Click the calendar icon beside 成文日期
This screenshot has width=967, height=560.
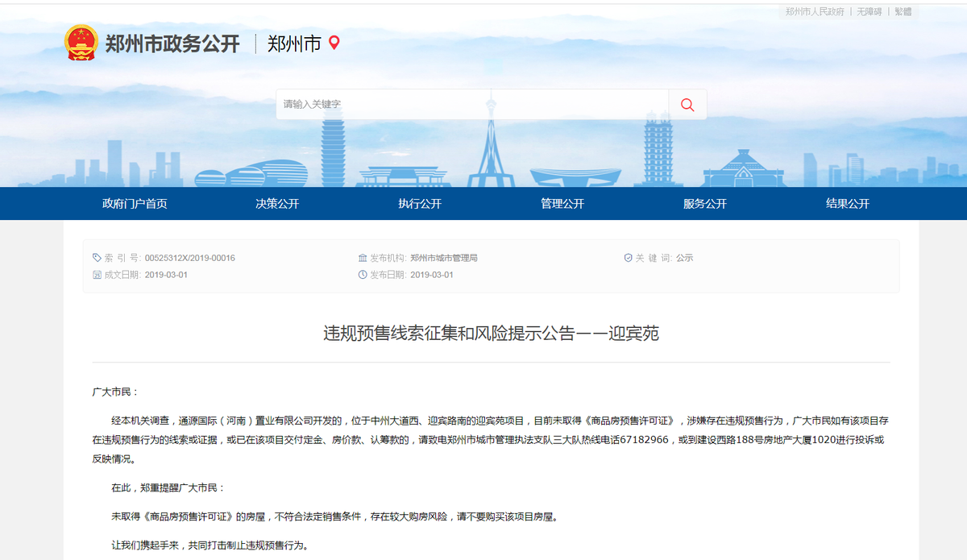pos(98,275)
